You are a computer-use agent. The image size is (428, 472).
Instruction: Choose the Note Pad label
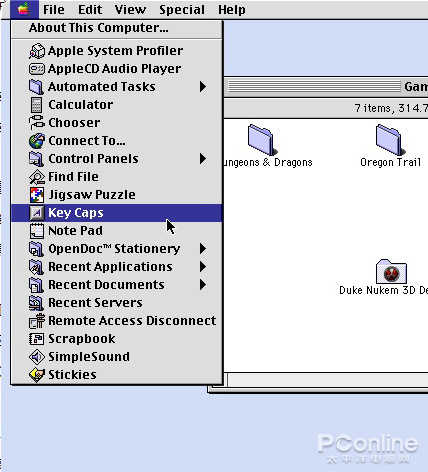(75, 231)
